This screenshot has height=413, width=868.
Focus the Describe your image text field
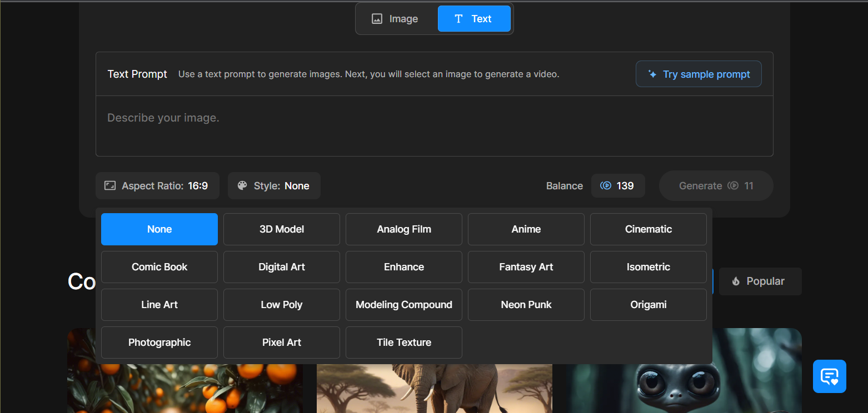pos(434,126)
